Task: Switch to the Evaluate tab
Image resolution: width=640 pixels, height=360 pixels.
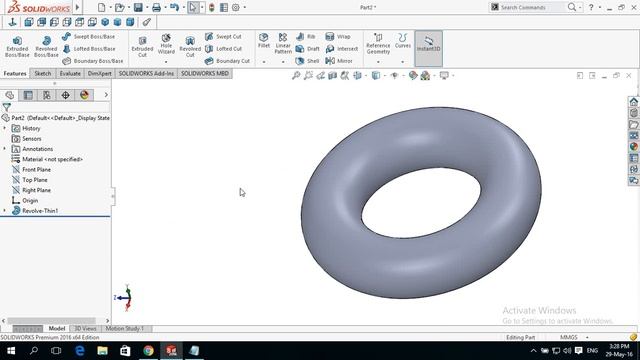Action: coord(70,73)
